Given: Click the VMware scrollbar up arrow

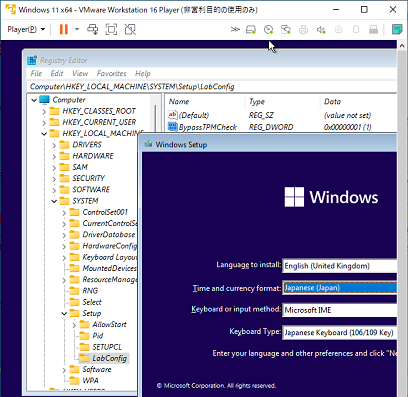Looking at the screenshot, I should (402, 45).
